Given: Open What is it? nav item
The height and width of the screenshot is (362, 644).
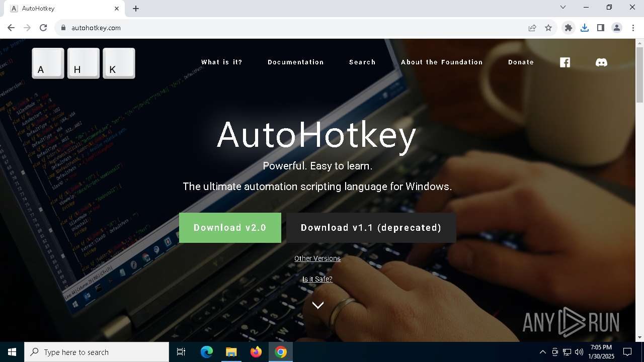Looking at the screenshot, I should tap(222, 62).
